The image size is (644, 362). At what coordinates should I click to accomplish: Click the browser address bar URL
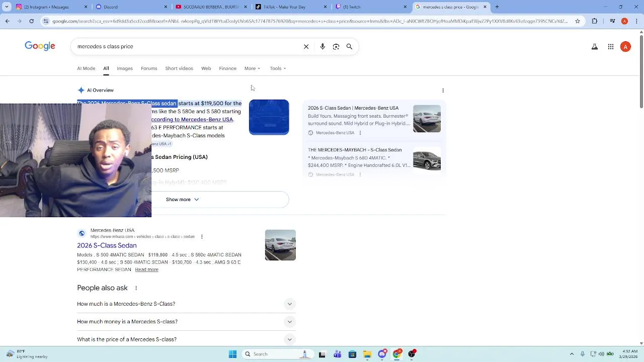309,21
